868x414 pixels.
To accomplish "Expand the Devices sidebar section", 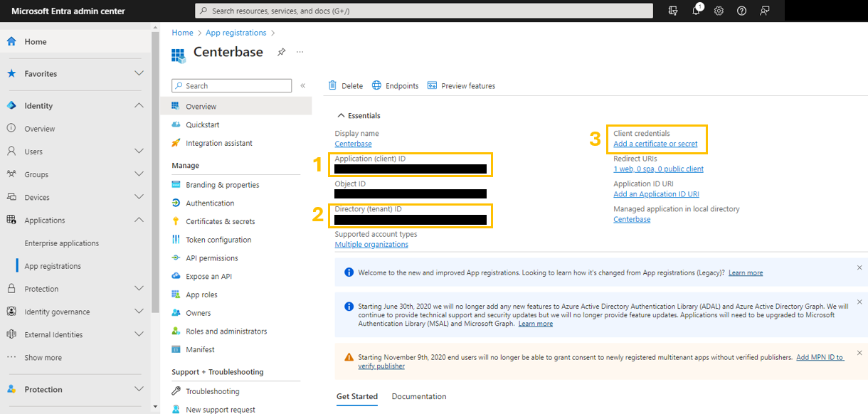I will 139,197.
